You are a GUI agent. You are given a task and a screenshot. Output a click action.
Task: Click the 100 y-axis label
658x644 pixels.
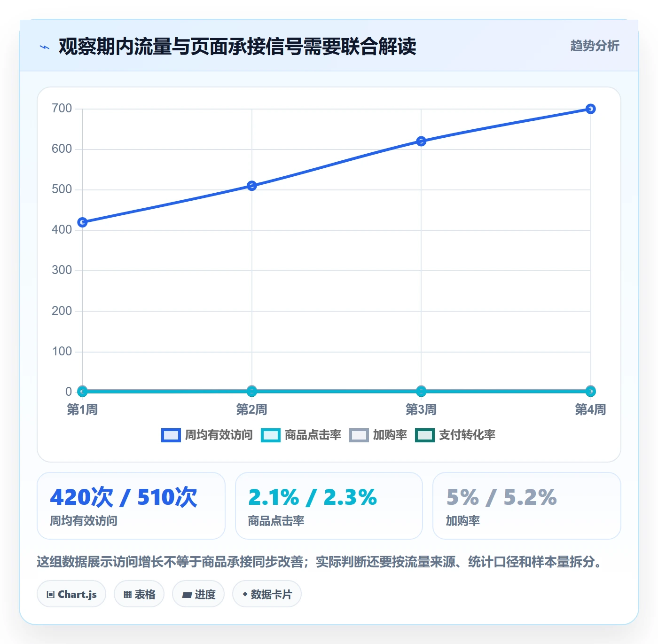pyautogui.click(x=62, y=352)
